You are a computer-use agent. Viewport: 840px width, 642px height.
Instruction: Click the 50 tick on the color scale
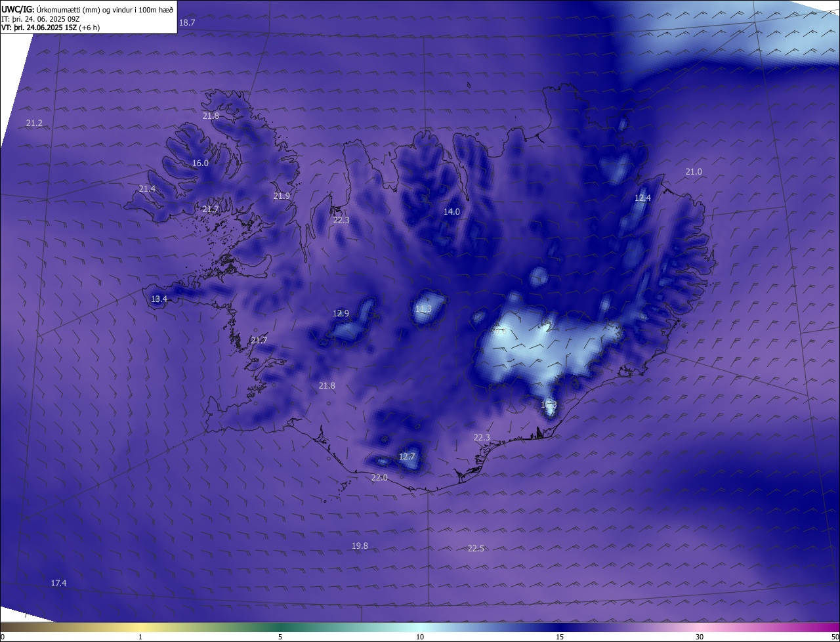pyautogui.click(x=835, y=637)
